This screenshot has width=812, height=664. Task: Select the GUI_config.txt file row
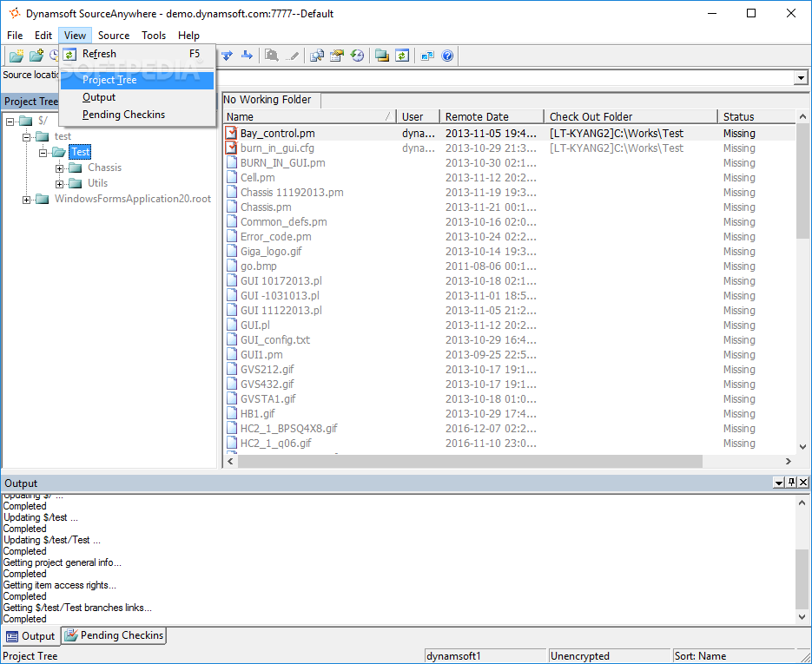tap(510, 339)
